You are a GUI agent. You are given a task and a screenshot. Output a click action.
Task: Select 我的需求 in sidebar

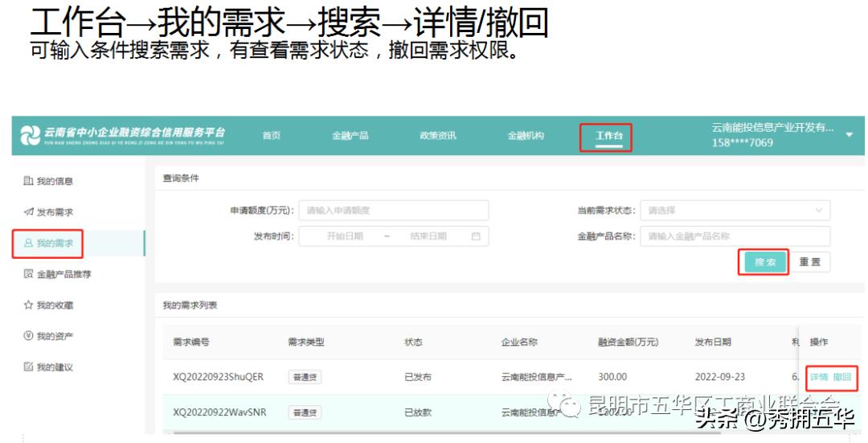tap(55, 243)
